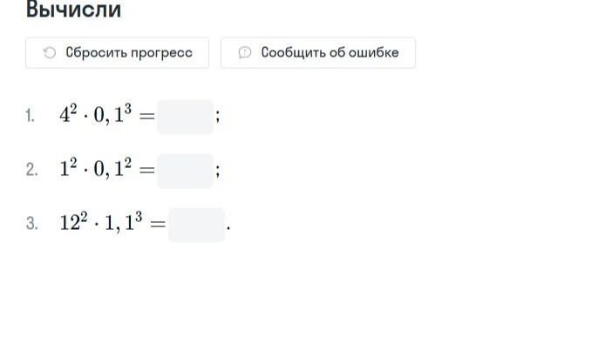
Task: Click the 12² term in third expression
Action: (74, 222)
